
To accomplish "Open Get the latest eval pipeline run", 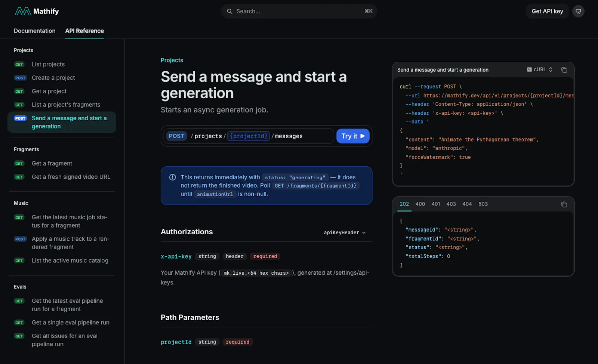I will [62, 305].
